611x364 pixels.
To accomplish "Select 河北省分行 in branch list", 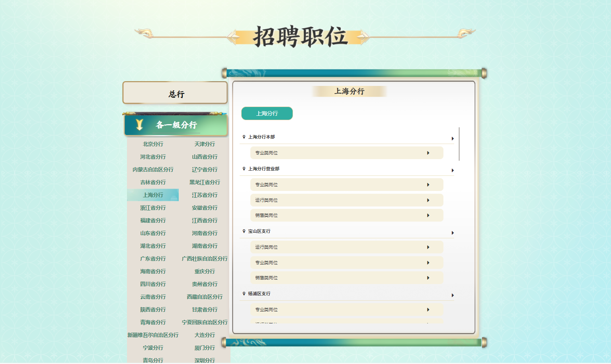I will tap(153, 157).
